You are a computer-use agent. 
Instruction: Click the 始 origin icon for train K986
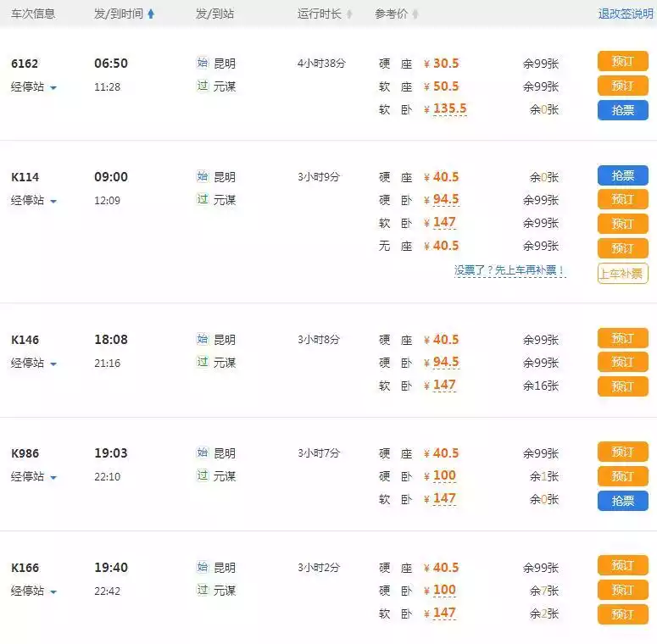tap(203, 453)
